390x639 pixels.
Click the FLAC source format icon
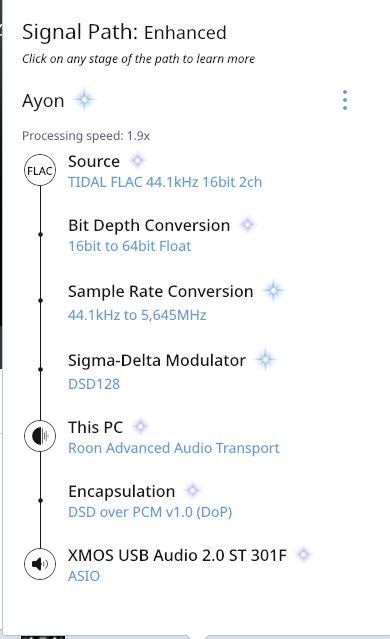point(40,170)
